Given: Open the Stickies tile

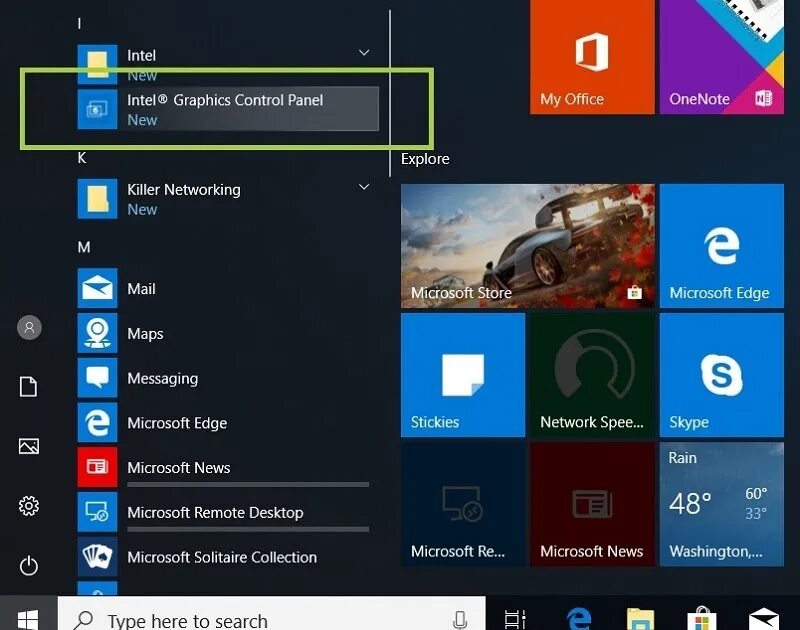Looking at the screenshot, I should pyautogui.click(x=463, y=375).
